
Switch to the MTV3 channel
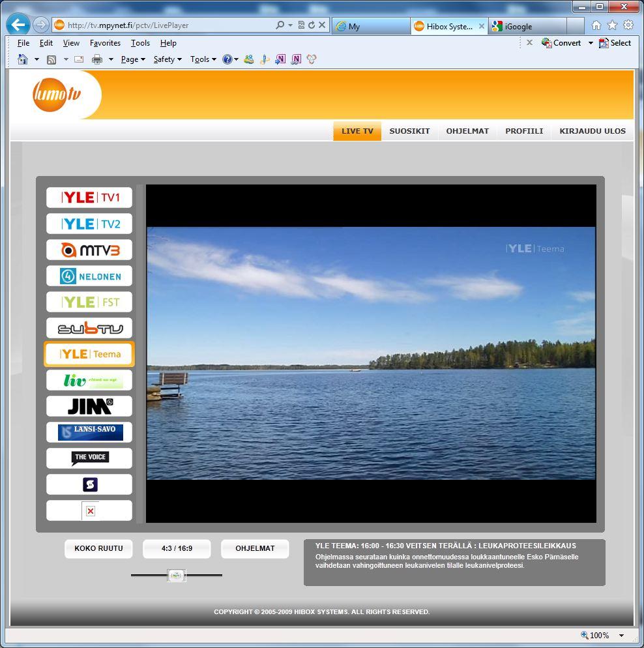[89, 250]
